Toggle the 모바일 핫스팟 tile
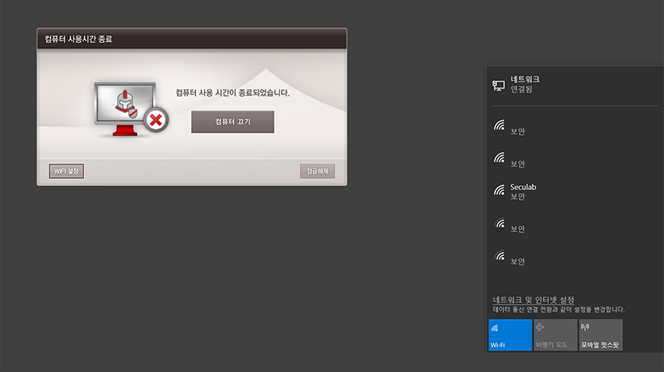 (600, 335)
